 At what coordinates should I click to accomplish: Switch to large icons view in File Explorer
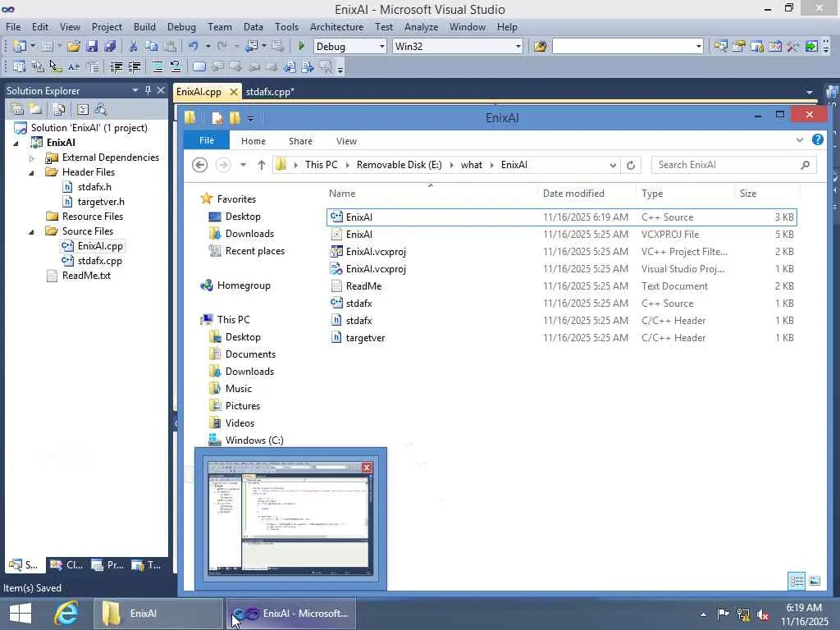[x=815, y=581]
